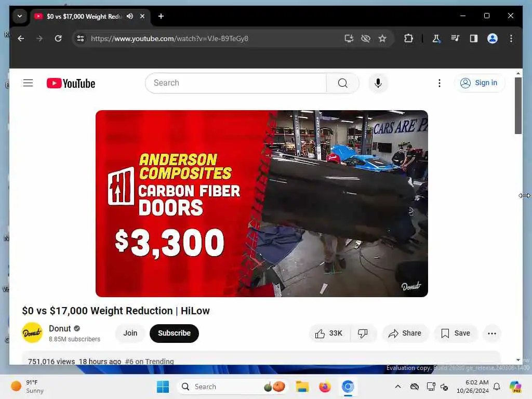Click the video player to pause
The width and height of the screenshot is (532, 399).
click(262, 204)
